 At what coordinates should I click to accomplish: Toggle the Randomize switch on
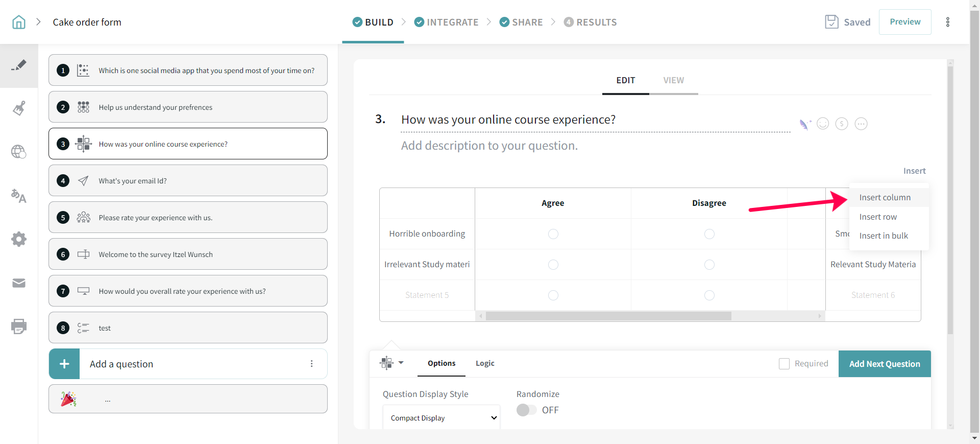point(526,410)
